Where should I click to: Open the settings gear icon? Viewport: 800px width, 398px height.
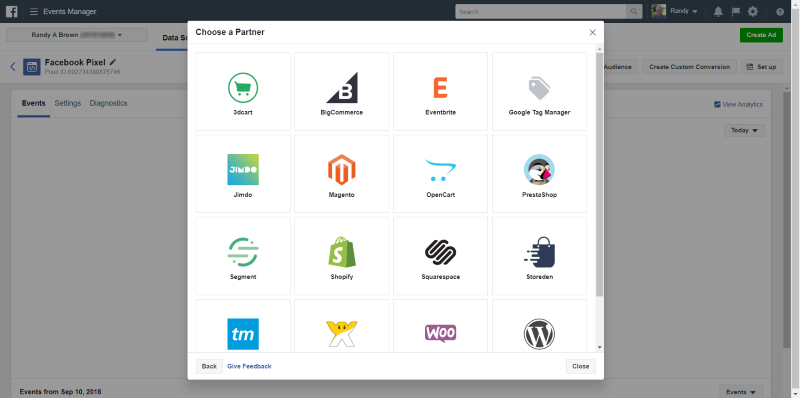pyautogui.click(x=753, y=11)
